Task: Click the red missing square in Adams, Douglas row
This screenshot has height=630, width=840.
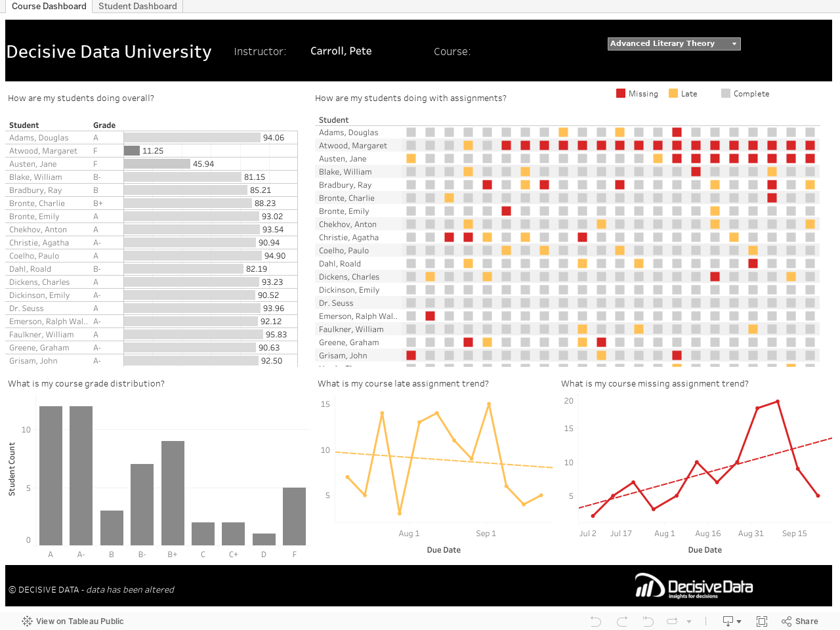Action: [677, 132]
